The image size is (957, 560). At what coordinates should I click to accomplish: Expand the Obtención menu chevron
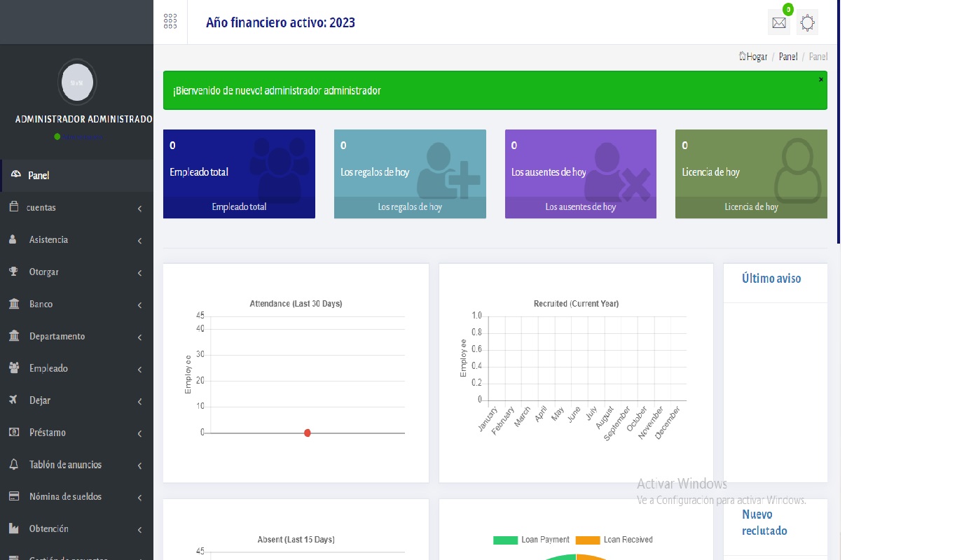click(139, 530)
